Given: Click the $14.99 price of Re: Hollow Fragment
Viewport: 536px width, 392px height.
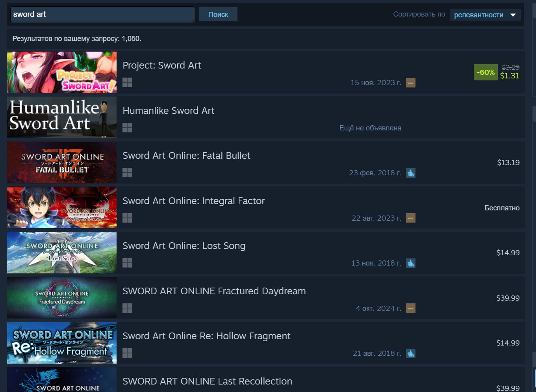Looking at the screenshot, I should pyautogui.click(x=508, y=343).
